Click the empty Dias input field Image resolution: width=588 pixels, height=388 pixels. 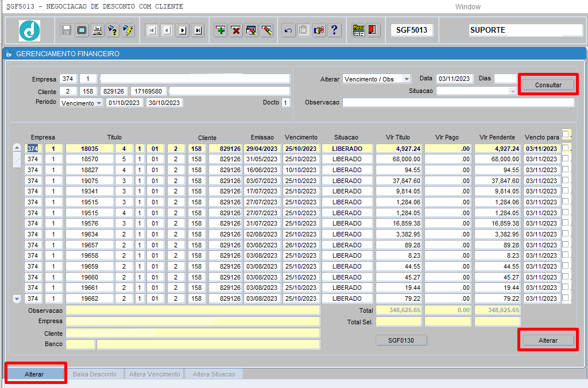(x=505, y=79)
